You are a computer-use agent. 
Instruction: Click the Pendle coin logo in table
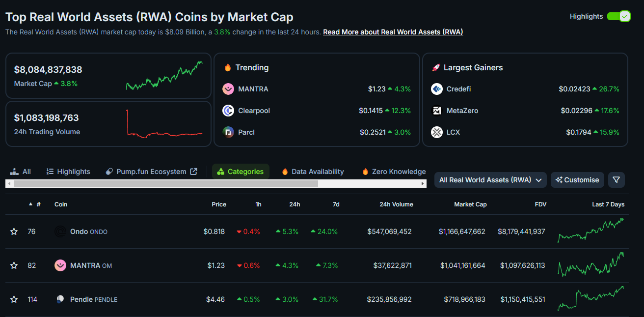point(60,299)
